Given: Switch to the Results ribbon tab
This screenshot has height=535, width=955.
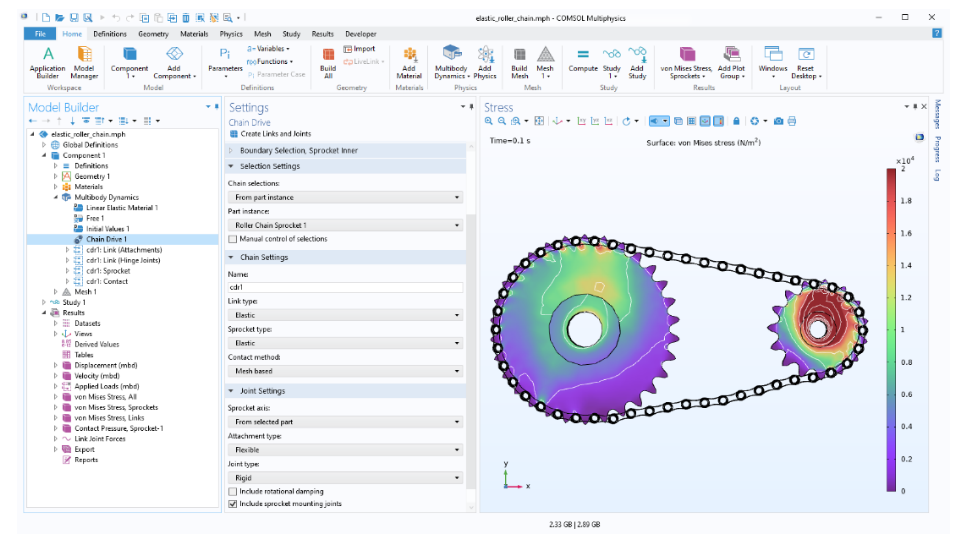Looking at the screenshot, I should pyautogui.click(x=322, y=34).
